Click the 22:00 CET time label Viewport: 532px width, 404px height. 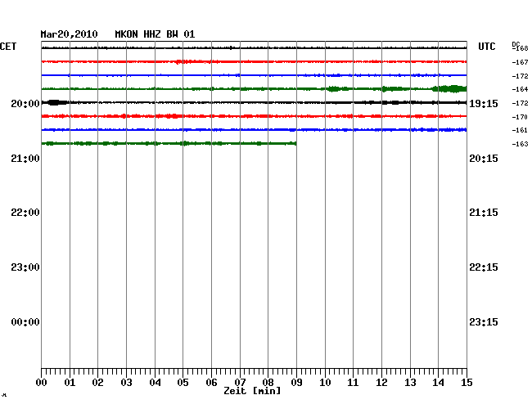tap(25, 213)
